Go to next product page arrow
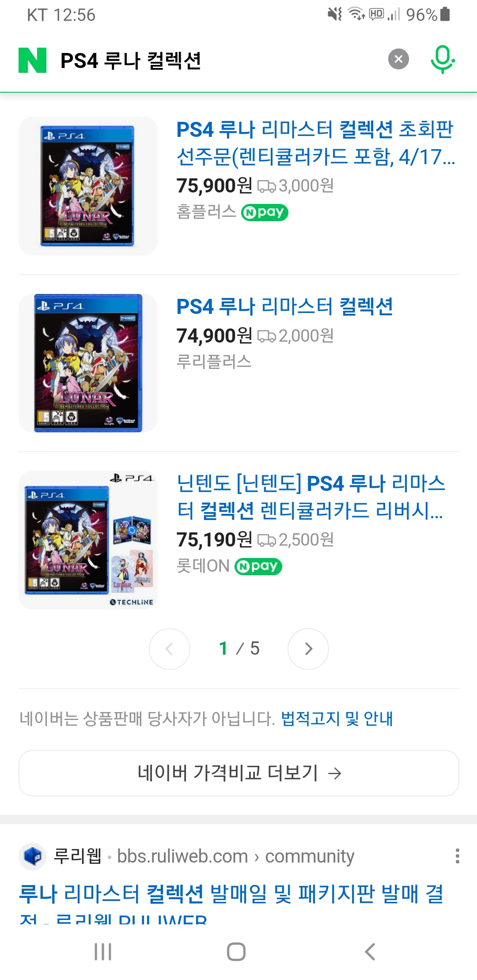This screenshot has width=477, height=980. coord(308,648)
